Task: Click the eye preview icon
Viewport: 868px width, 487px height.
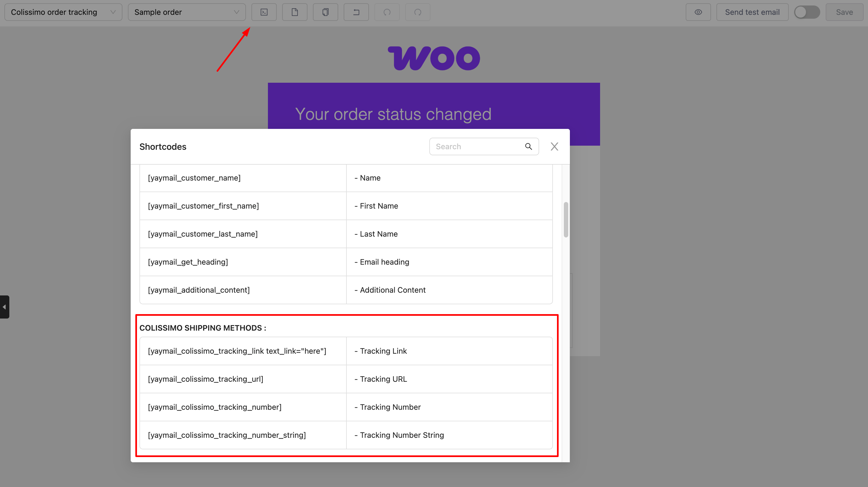Action: (698, 12)
